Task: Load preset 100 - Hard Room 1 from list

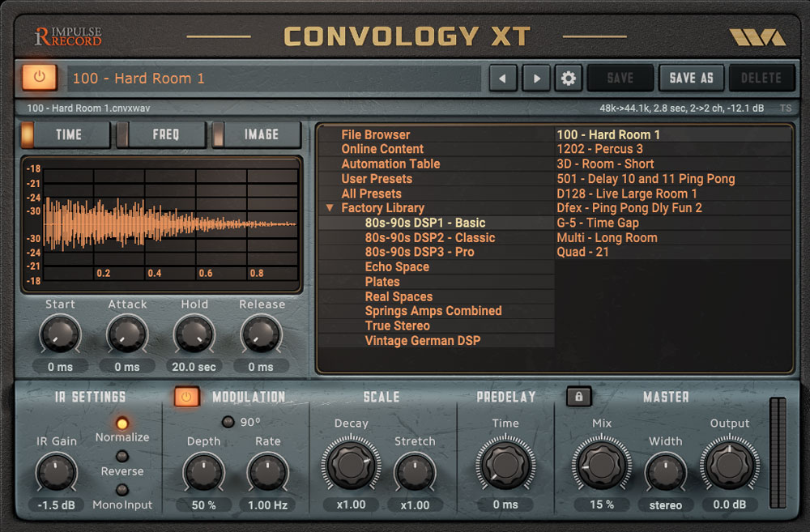Action: [x=672, y=134]
